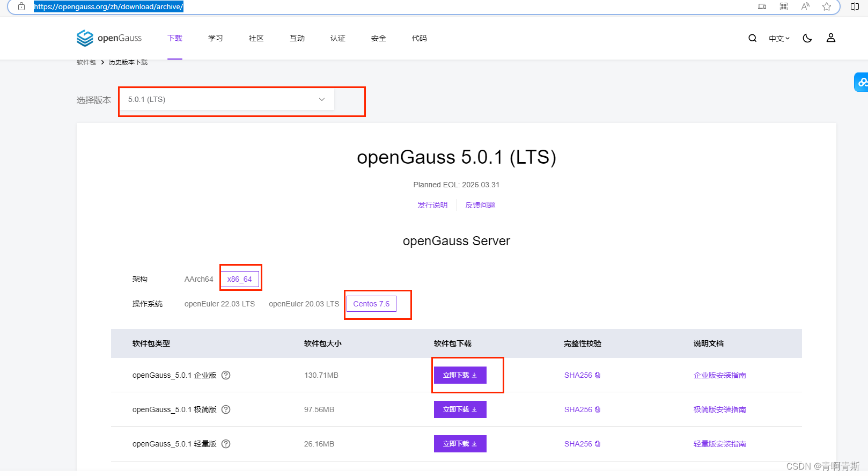Click the browser favorites star icon
The height and width of the screenshot is (476, 868).
[827, 6]
